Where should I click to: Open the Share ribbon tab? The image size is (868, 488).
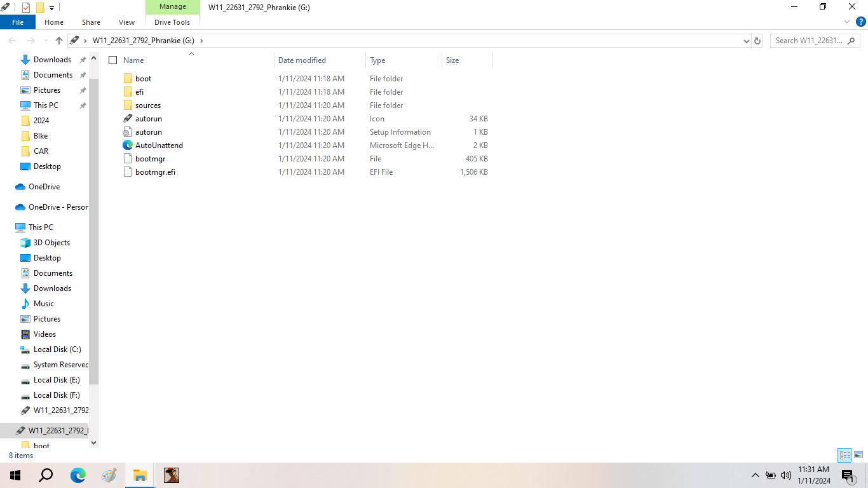[x=91, y=22]
